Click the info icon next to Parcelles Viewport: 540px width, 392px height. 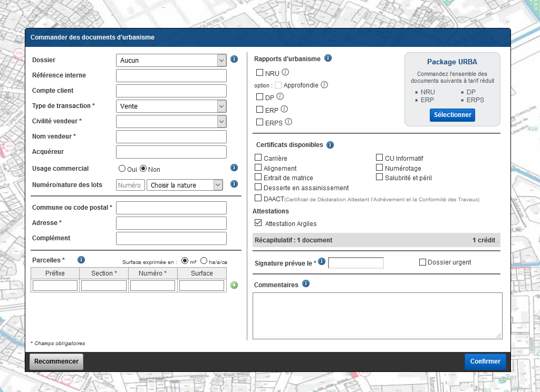(x=81, y=260)
